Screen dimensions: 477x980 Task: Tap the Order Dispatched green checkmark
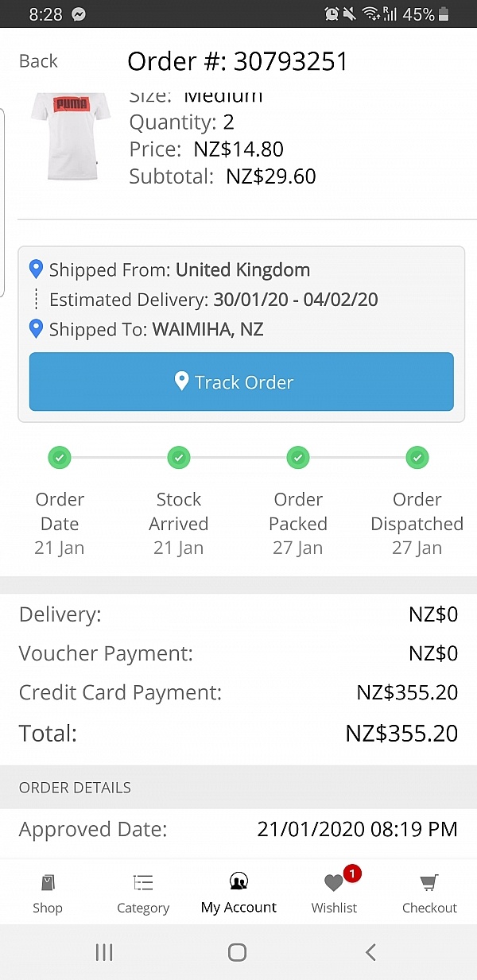point(417,458)
